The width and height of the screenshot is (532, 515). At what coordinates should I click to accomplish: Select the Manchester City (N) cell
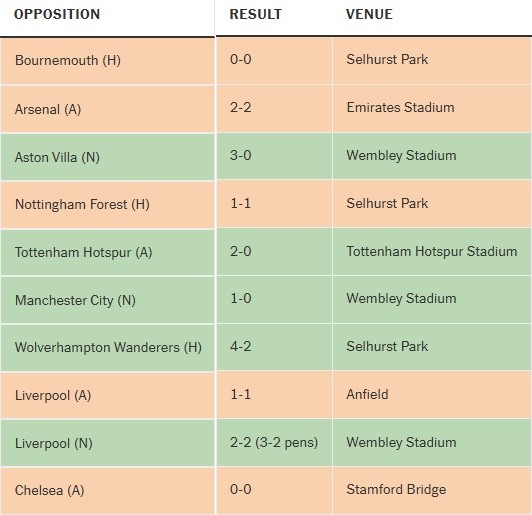108,301
